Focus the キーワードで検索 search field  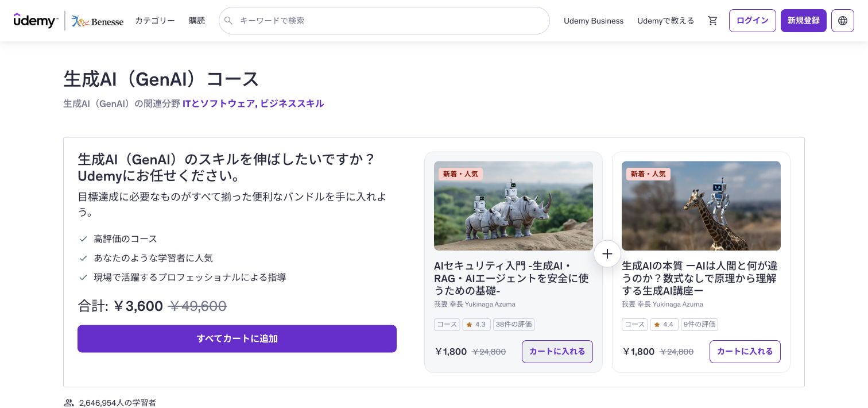click(x=384, y=21)
